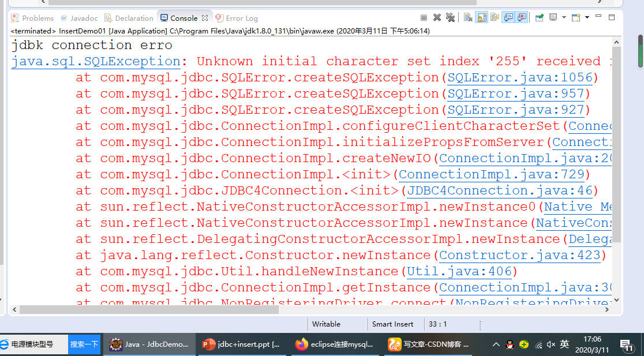The image size is (644, 356).
Task: Click Remove Launch single X icon
Action: (x=437, y=18)
